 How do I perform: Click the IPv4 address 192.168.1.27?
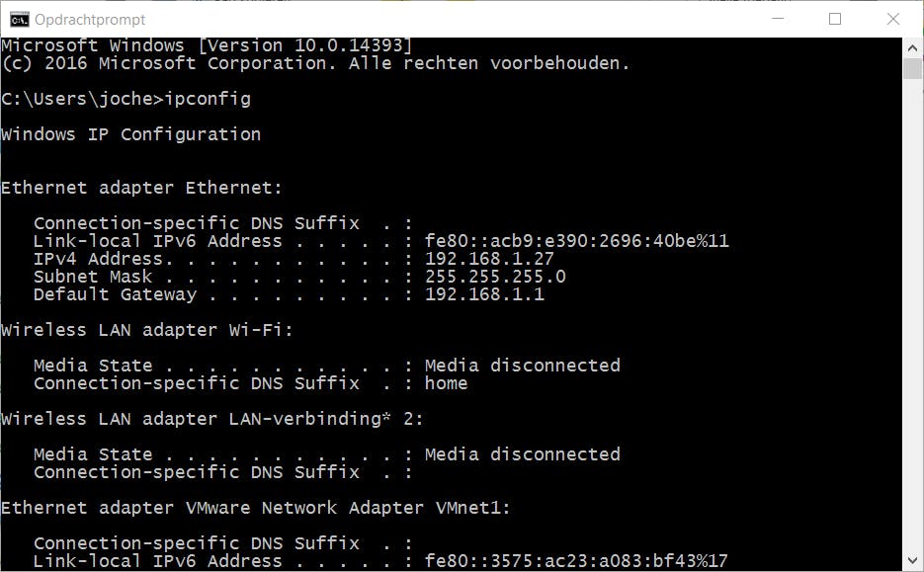489,259
